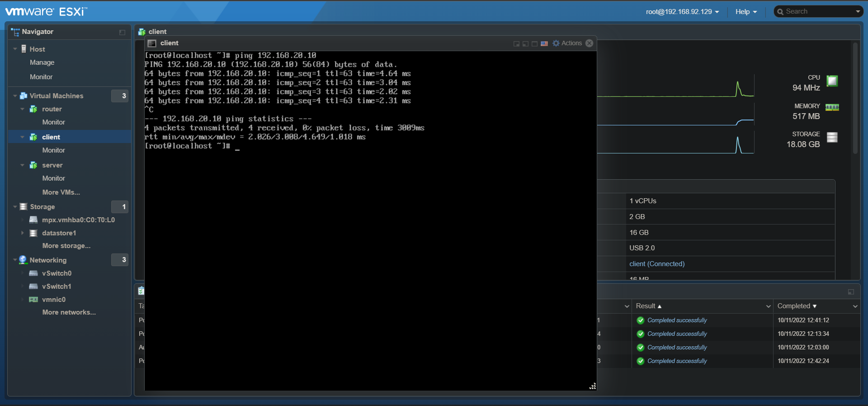Image resolution: width=868 pixels, height=406 pixels.
Task: Click the More storage... link
Action: coord(66,246)
